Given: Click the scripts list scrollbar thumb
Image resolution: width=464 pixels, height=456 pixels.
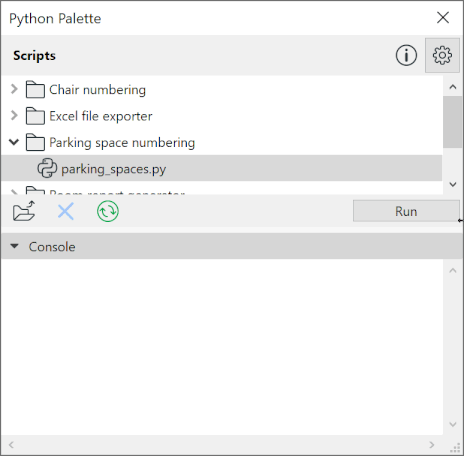Looking at the screenshot, I should 453,122.
